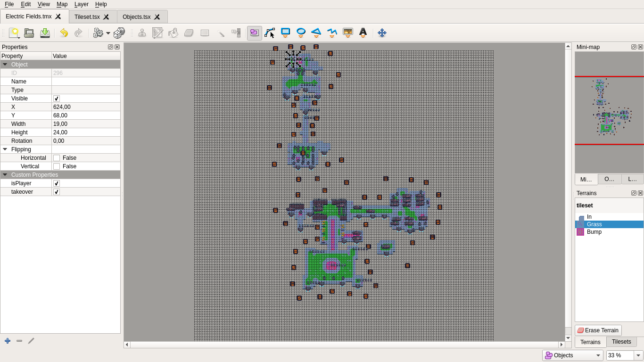Switch to the O... dock tab

pyautogui.click(x=610, y=179)
